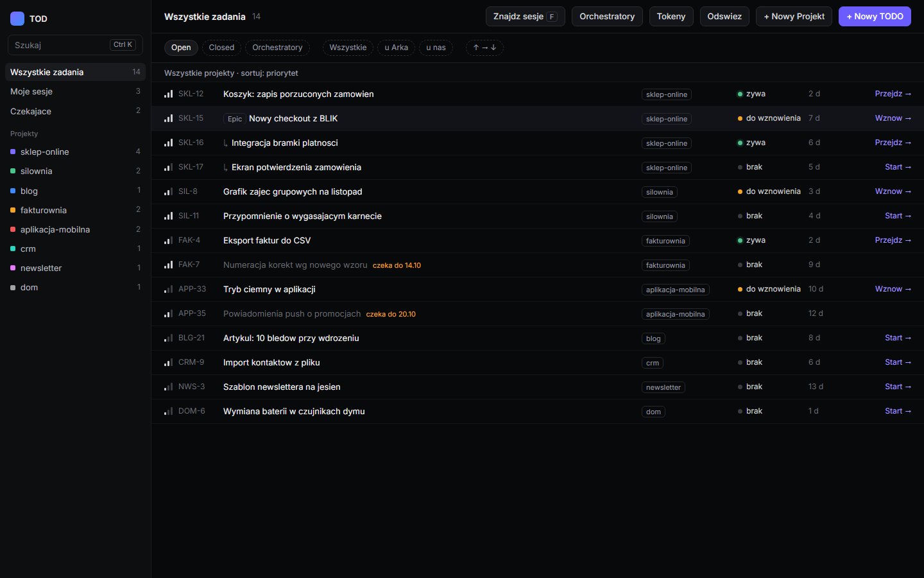Click Wznow link on SKL-15 row
Image resolution: width=924 pixels, height=578 pixels.
point(893,118)
